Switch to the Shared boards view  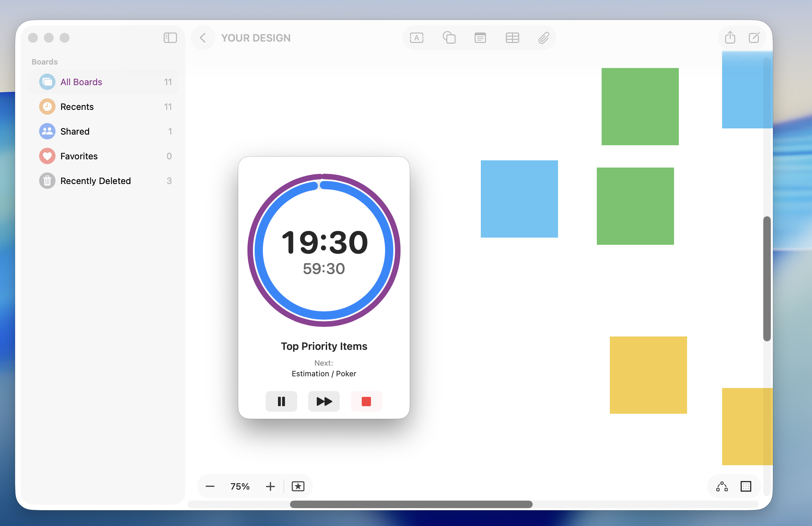coord(75,131)
